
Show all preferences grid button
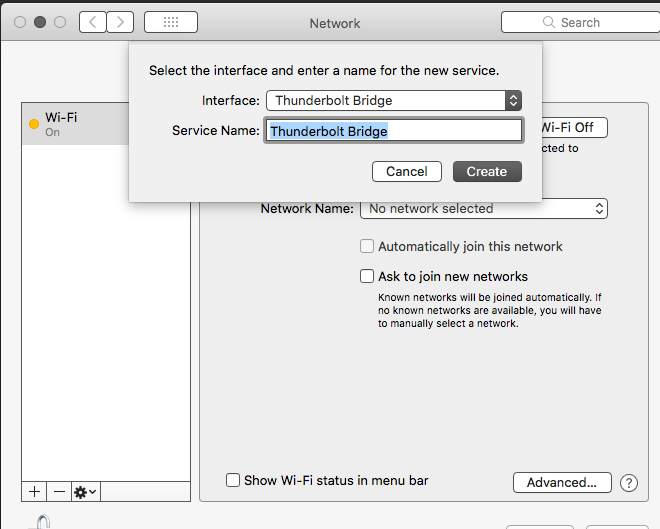[x=171, y=22]
